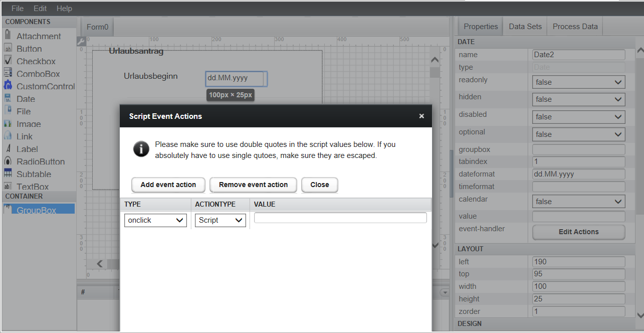Open the onclick event type dropdown
The height and width of the screenshot is (333, 644).
[x=155, y=220]
